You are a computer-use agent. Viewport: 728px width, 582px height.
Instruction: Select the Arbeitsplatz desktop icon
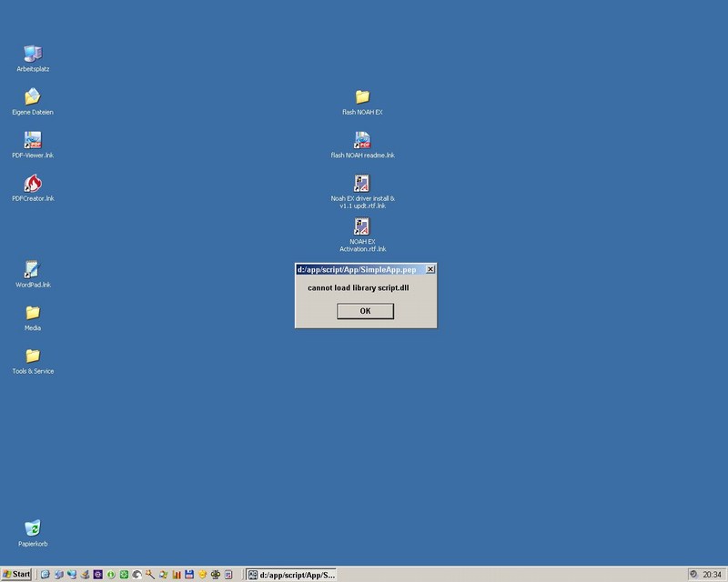tap(33, 58)
